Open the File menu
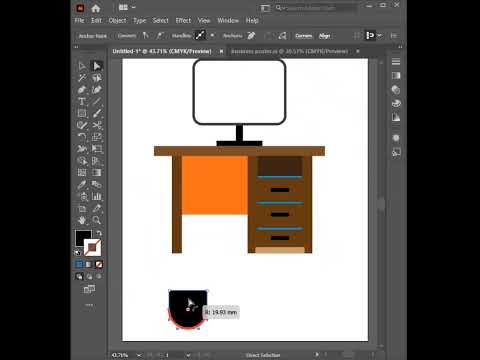480x360 pixels. point(79,21)
